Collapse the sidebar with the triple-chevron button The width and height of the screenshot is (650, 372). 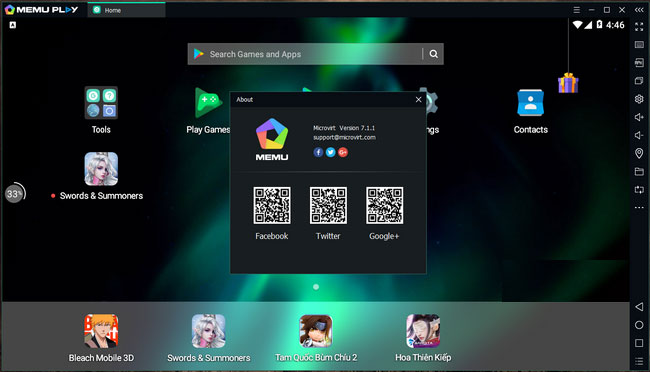click(639, 10)
